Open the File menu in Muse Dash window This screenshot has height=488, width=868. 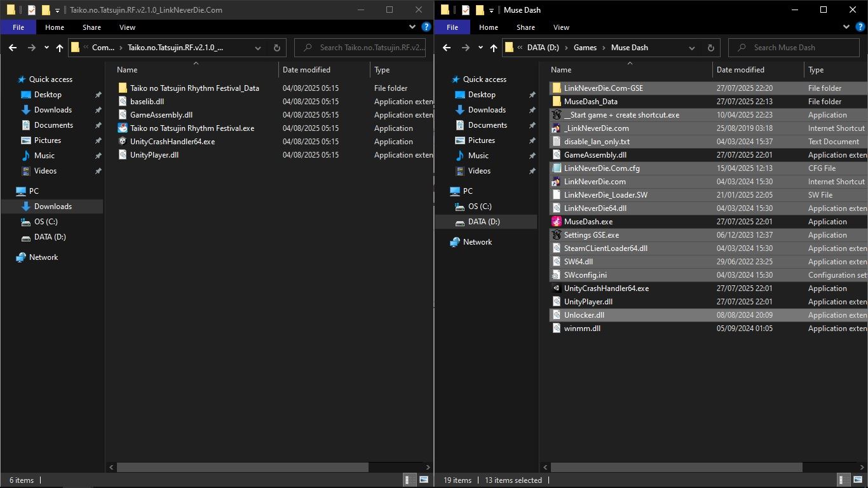point(452,27)
